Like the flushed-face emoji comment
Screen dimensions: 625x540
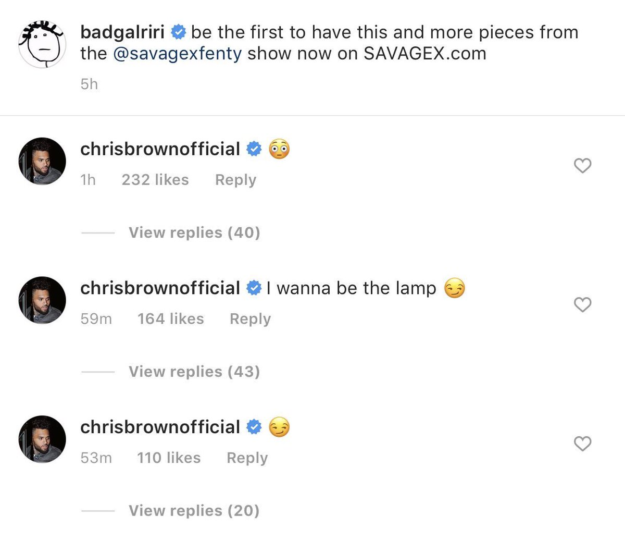tap(583, 166)
